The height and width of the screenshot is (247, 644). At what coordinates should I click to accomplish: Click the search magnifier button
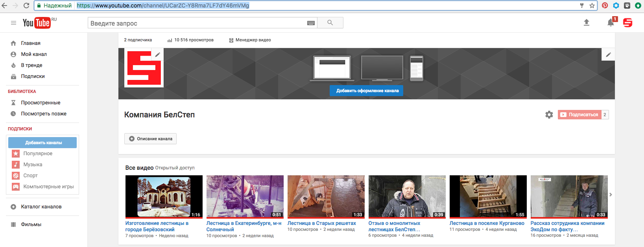(x=330, y=23)
